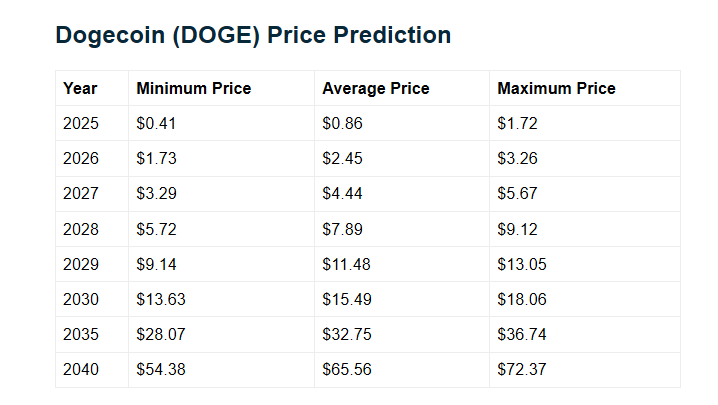Click the Dogecoin (DOGE) Price Prediction heading
This screenshot has height=405, width=718.
pos(253,35)
